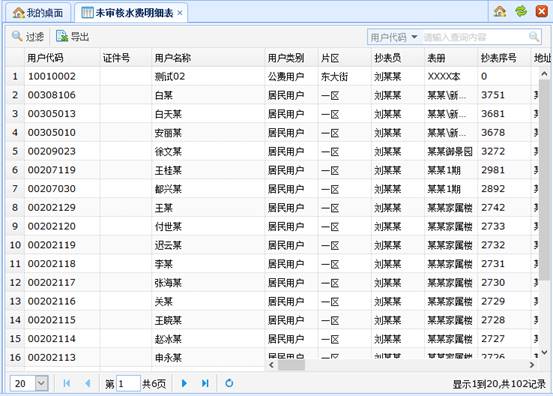
Task: Select user code 00202115
Action: point(51,320)
